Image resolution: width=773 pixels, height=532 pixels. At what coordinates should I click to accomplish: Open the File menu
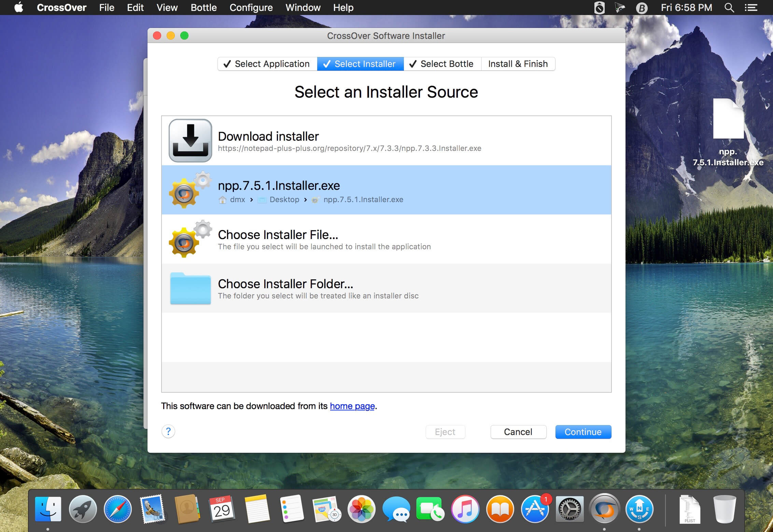[x=107, y=8]
